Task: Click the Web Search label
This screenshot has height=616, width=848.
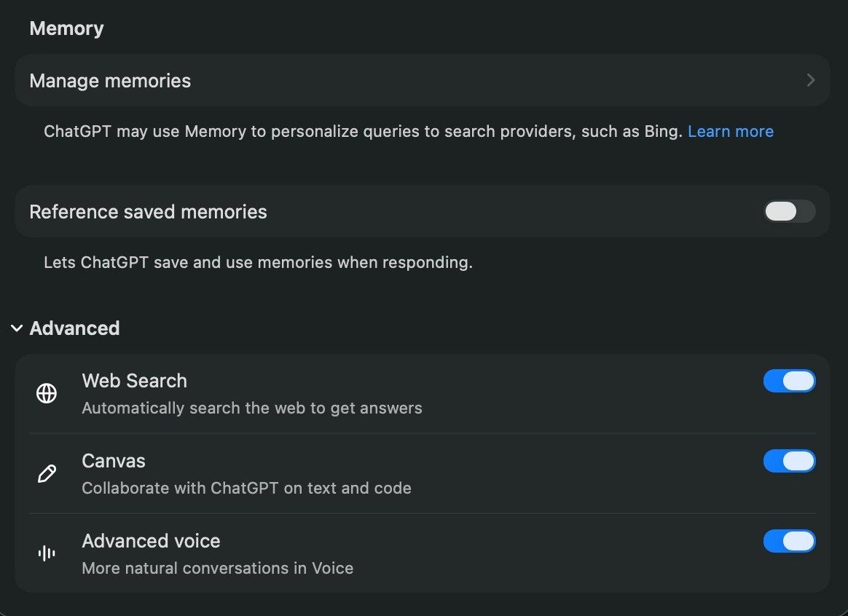Action: click(x=134, y=381)
